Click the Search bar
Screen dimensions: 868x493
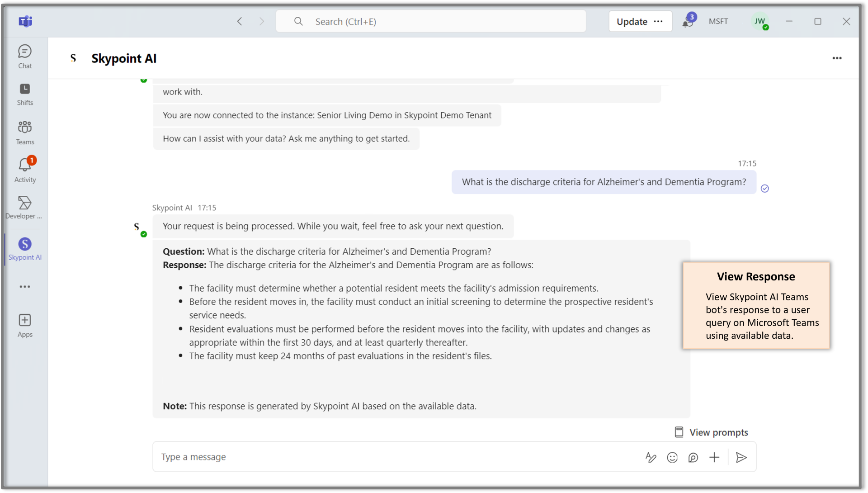click(431, 21)
